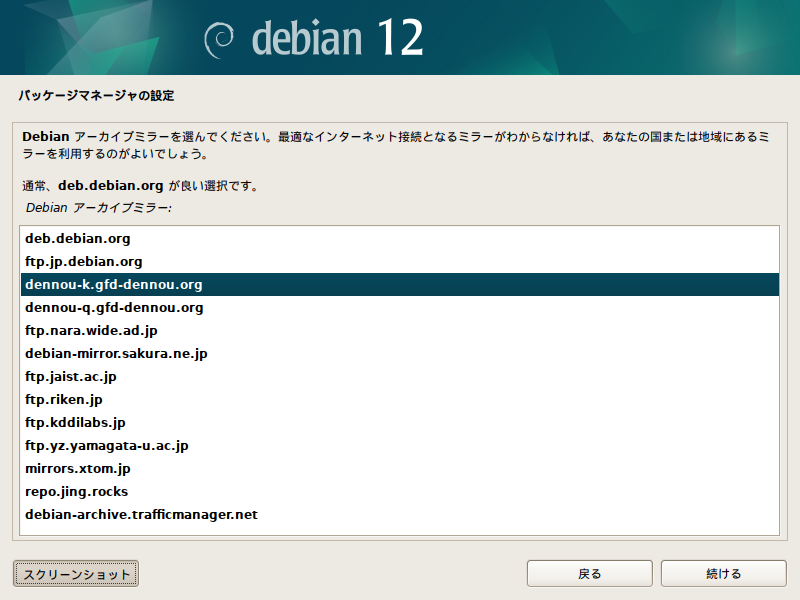
Task: Continue with the 続ける button
Action: (723, 574)
